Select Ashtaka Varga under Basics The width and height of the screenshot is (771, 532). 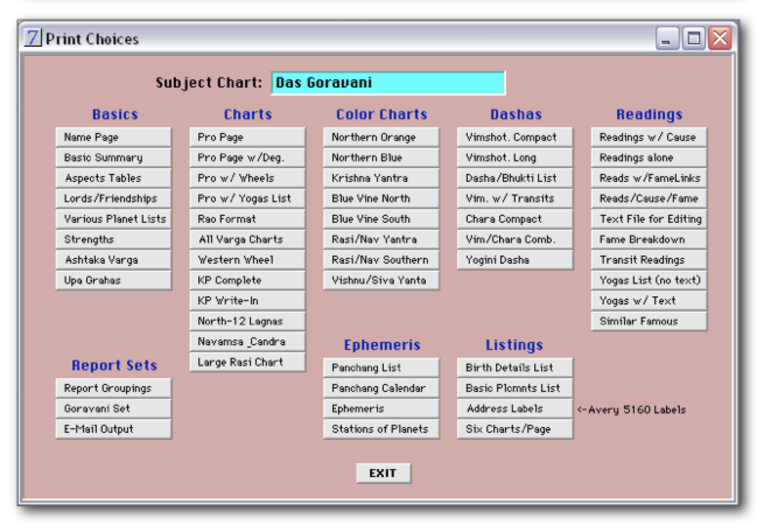(114, 260)
